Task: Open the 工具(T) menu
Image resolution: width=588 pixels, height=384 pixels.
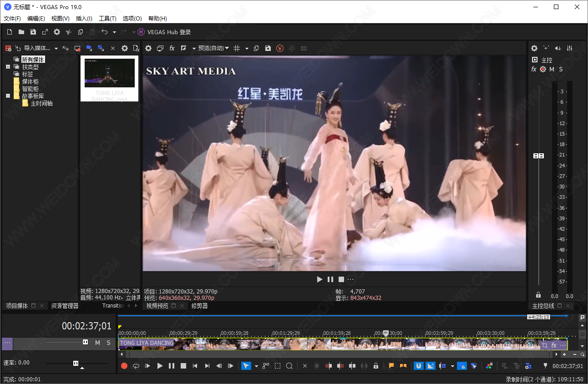Action: click(107, 19)
